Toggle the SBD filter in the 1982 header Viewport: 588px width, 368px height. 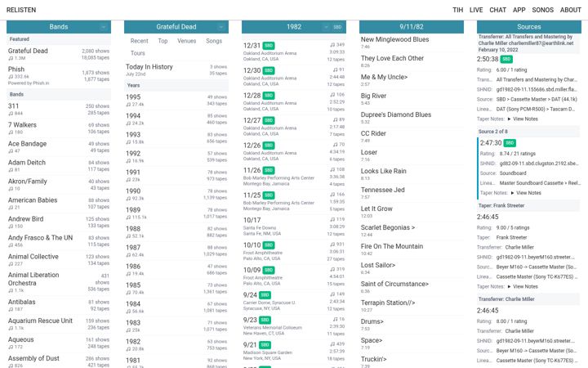pyautogui.click(x=337, y=27)
